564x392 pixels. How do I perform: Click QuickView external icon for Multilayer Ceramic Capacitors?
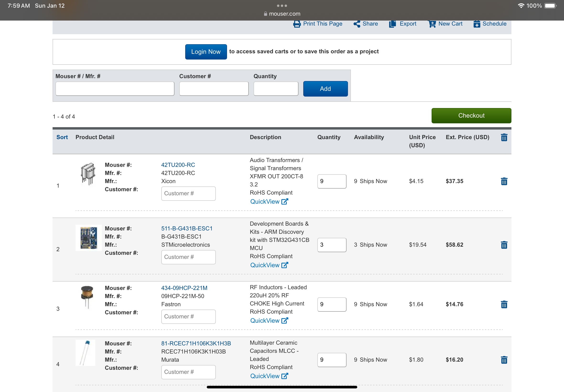285,376
